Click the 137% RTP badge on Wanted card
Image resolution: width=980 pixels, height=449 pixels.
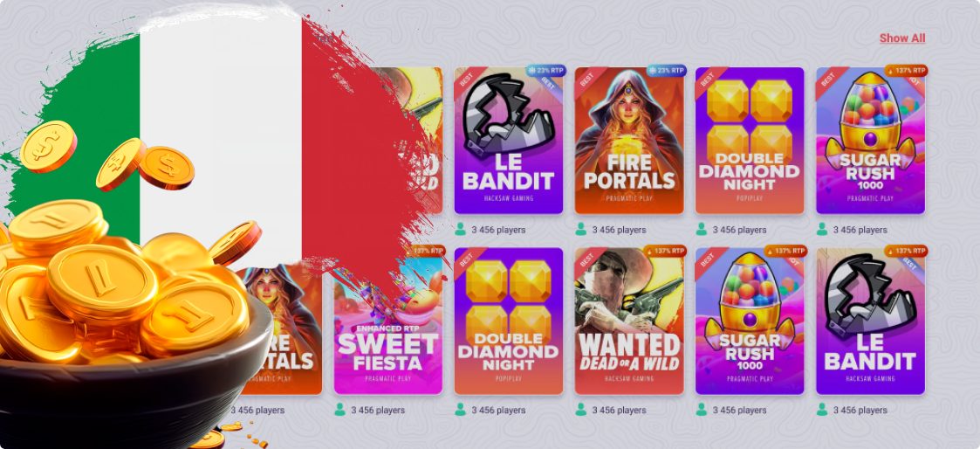click(x=664, y=251)
